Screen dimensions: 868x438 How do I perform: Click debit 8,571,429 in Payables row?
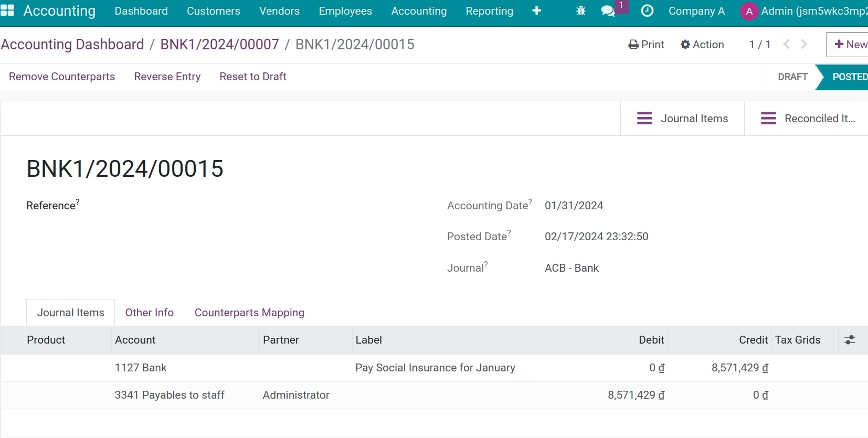(x=636, y=395)
